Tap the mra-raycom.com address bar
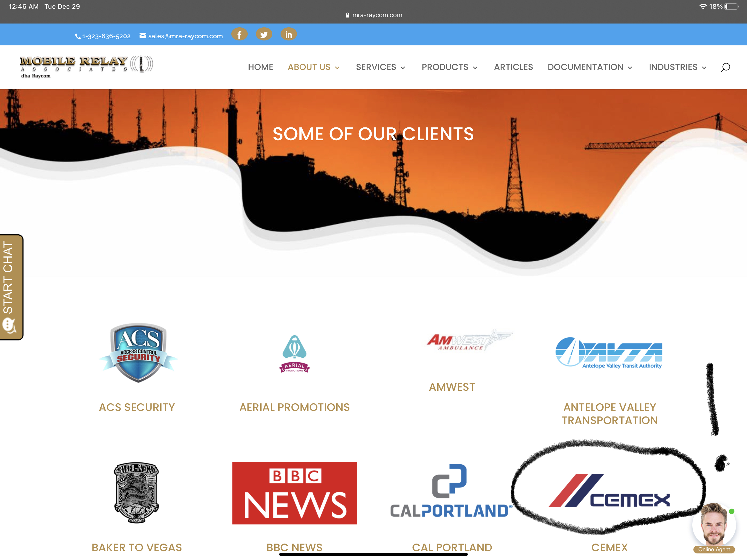The image size is (747, 560). (x=373, y=15)
